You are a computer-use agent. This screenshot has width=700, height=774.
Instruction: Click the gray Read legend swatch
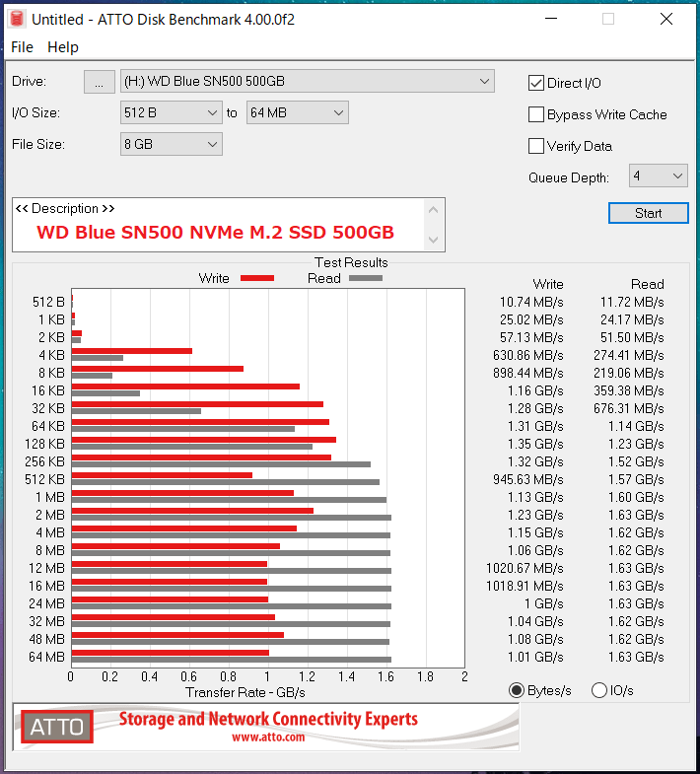(366, 278)
